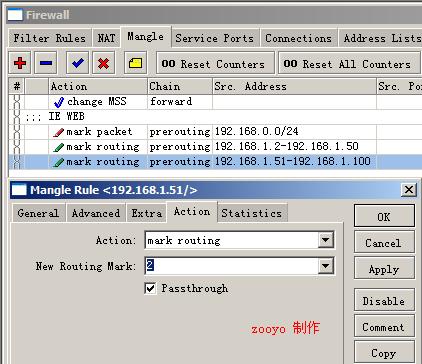Click the Copy button in dialog
Screen dimensions: 422x364
tap(384, 353)
